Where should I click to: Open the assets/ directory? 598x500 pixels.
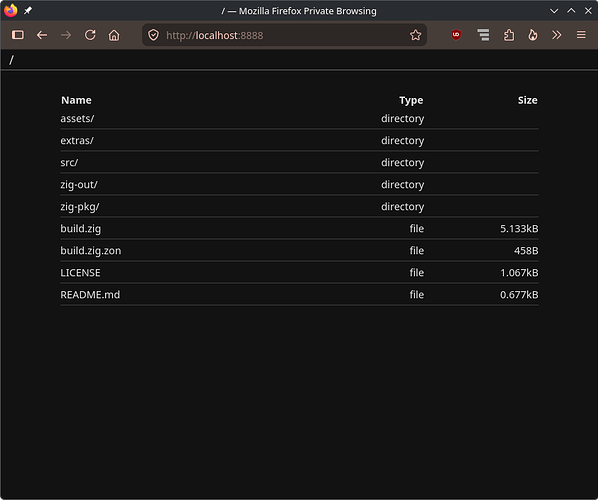(x=77, y=119)
